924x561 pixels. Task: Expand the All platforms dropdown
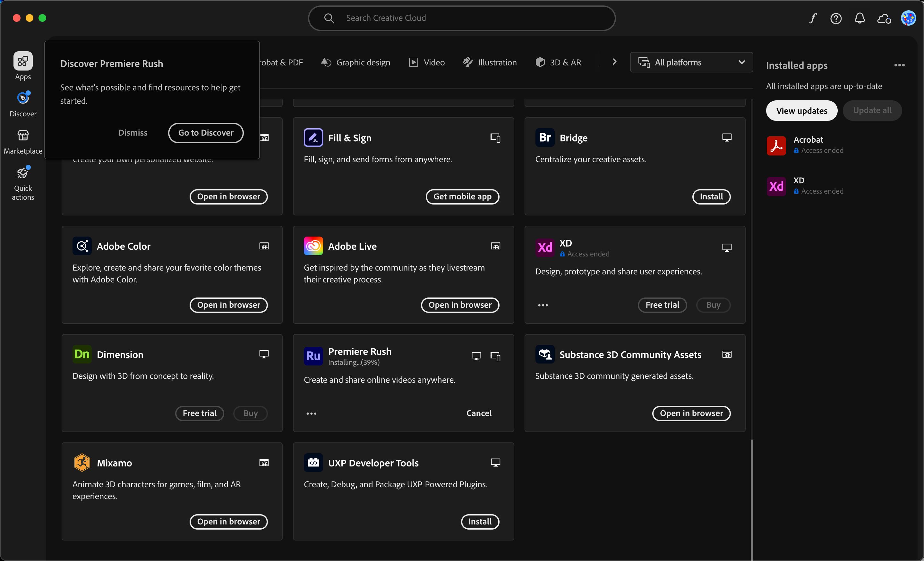pos(691,62)
